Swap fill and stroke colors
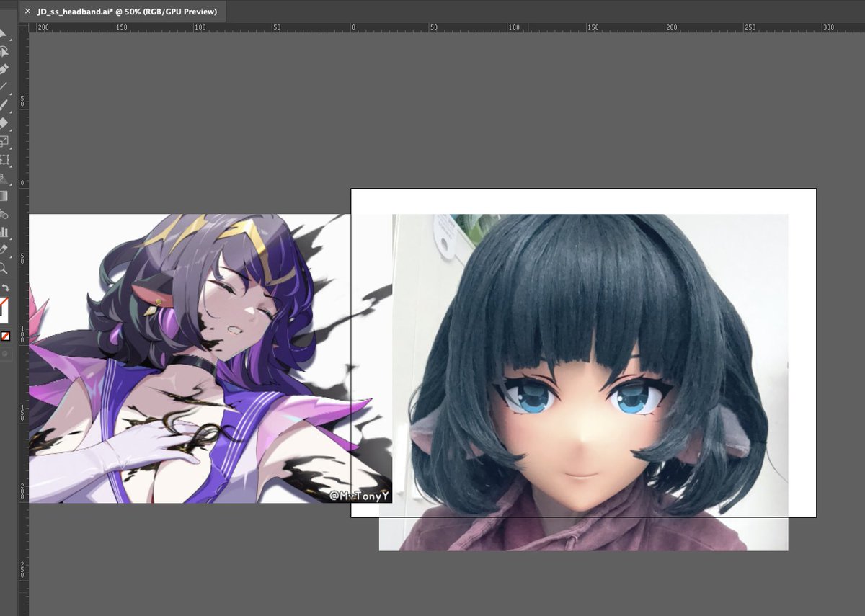Viewport: 865px width, 616px height. click(x=4, y=287)
